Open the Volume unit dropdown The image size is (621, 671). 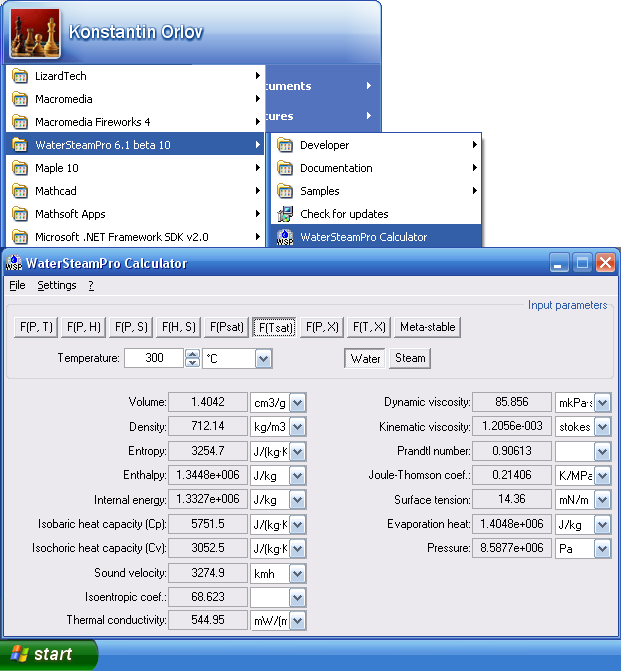297,403
